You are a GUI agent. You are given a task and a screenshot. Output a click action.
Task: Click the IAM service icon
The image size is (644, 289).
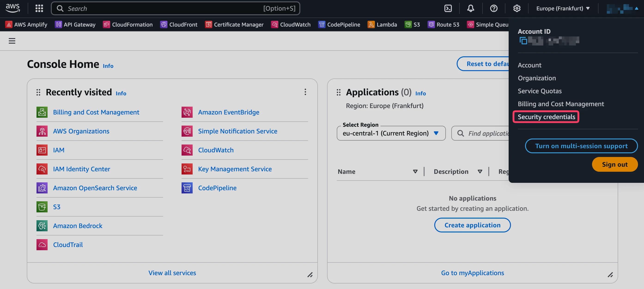click(x=42, y=150)
